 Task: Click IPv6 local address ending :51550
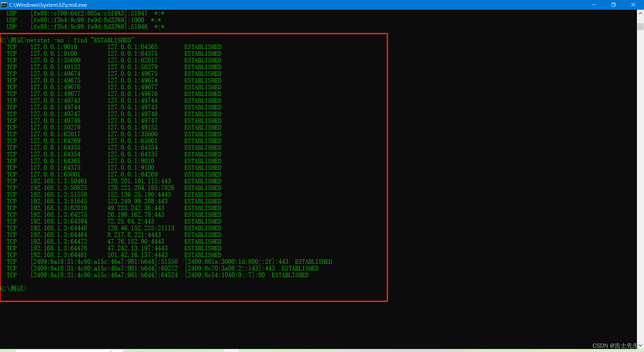point(104,262)
